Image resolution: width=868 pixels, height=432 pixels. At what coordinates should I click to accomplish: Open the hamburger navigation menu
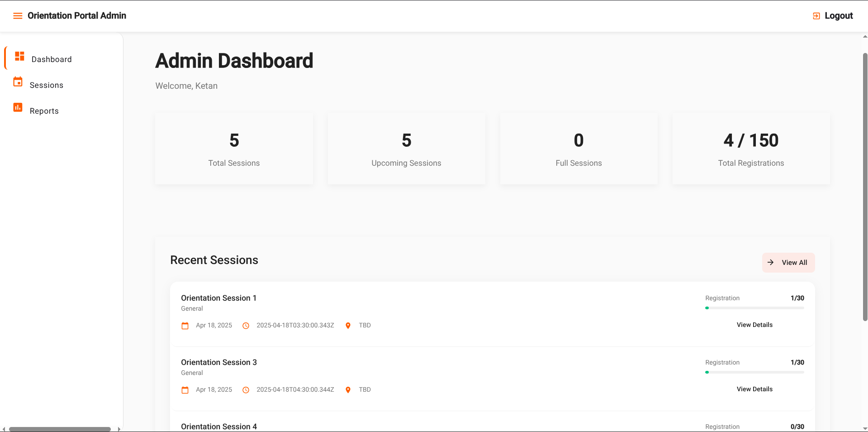(x=18, y=15)
